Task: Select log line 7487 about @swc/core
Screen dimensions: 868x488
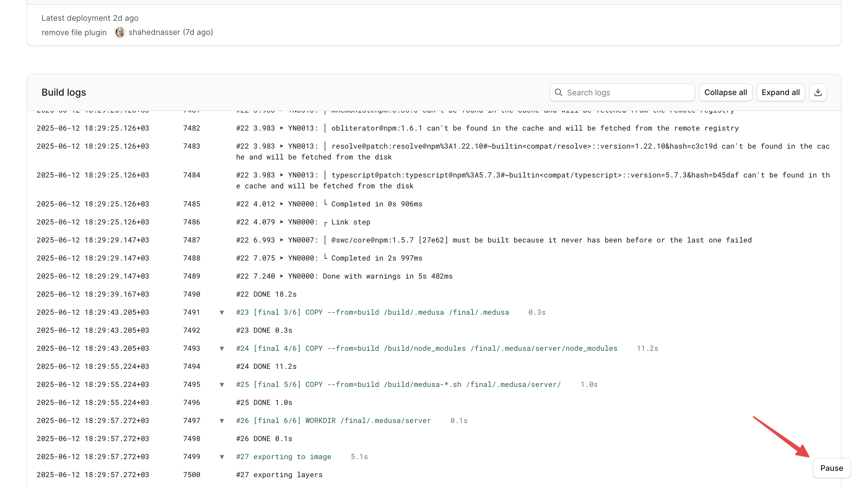Action: click(x=494, y=240)
